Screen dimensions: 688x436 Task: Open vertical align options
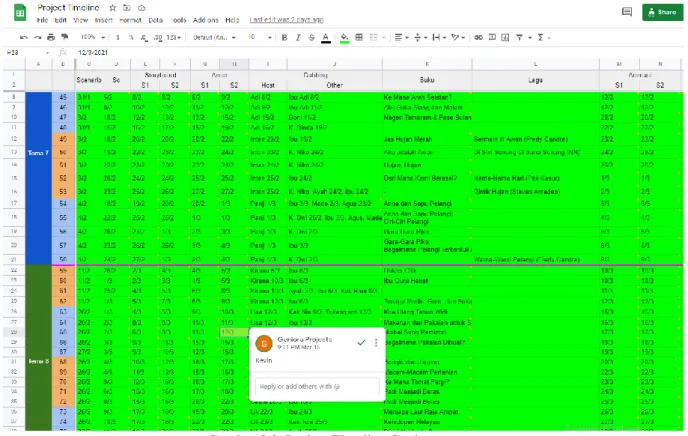coord(420,38)
